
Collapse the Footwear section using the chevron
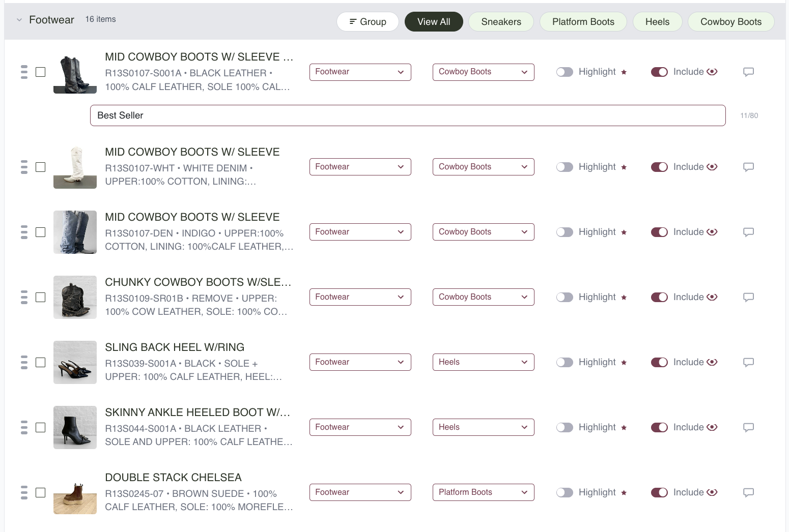click(x=19, y=20)
